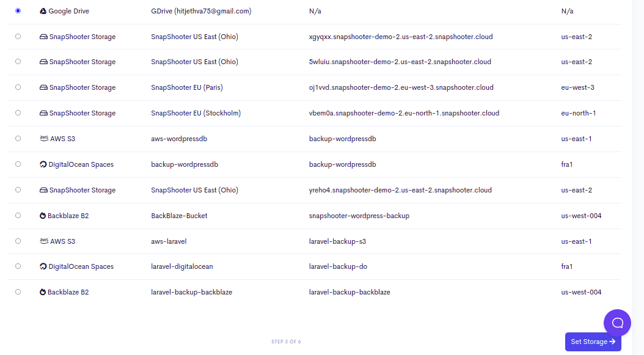Click storage icon in yreho4 row

pyautogui.click(x=43, y=190)
